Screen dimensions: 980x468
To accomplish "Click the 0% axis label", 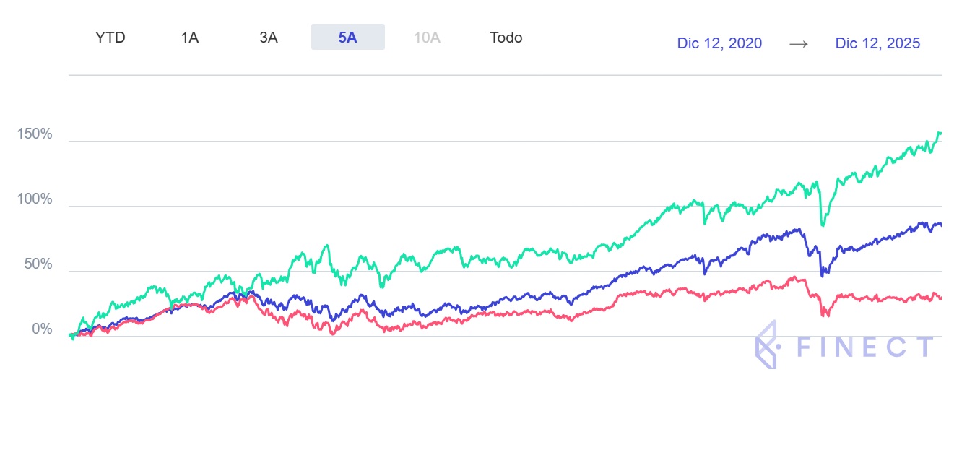I will [41, 329].
